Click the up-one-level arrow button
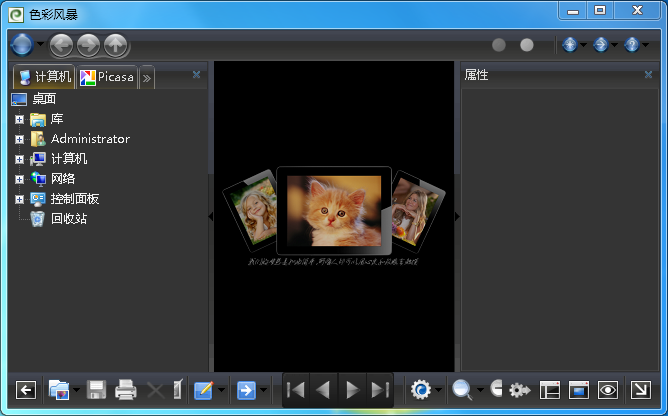This screenshot has height=416, width=668. 116,45
